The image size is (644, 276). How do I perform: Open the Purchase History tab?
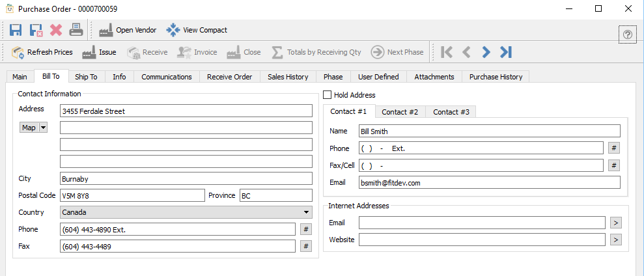[x=496, y=77]
